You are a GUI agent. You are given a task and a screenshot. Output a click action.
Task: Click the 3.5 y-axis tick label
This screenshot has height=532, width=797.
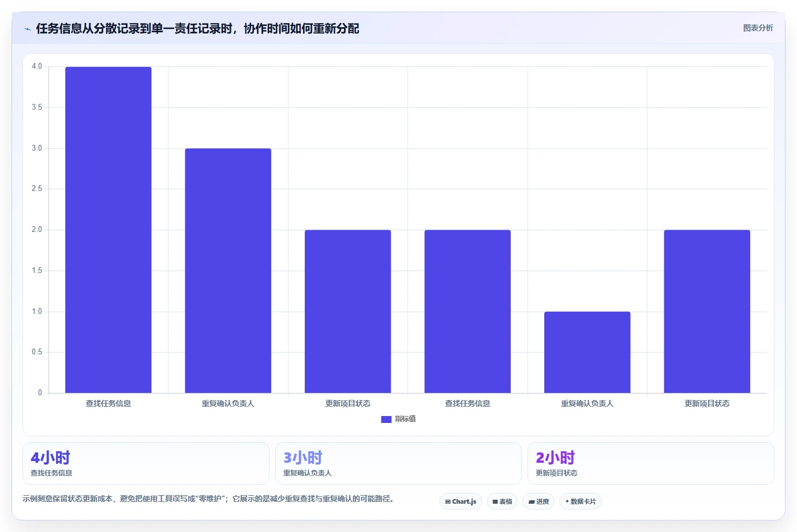(x=37, y=107)
